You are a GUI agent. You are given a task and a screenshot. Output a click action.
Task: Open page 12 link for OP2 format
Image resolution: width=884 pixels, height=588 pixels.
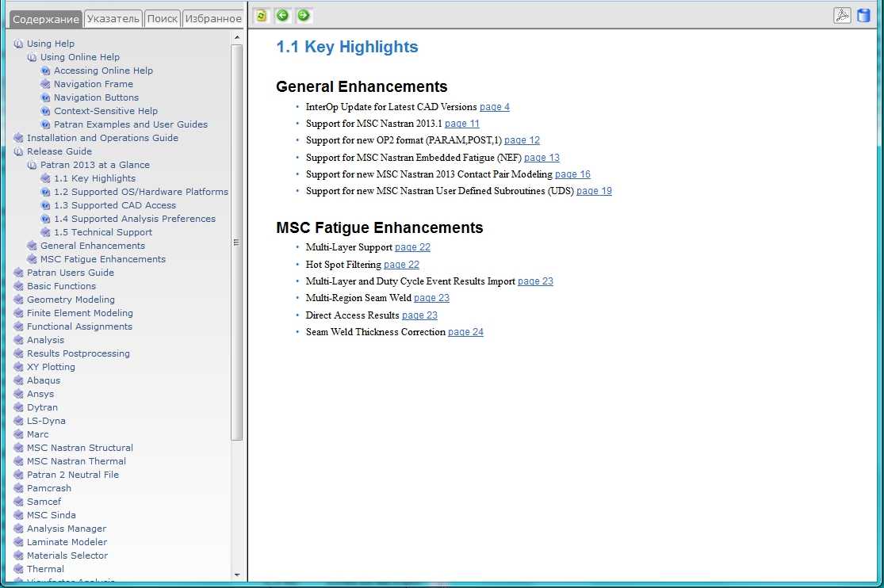coord(522,140)
